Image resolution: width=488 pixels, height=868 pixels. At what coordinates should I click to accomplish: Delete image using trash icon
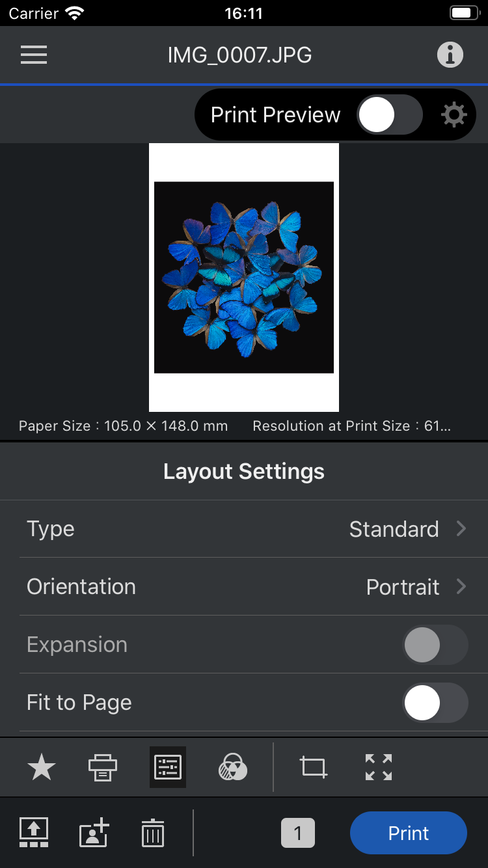[153, 833]
